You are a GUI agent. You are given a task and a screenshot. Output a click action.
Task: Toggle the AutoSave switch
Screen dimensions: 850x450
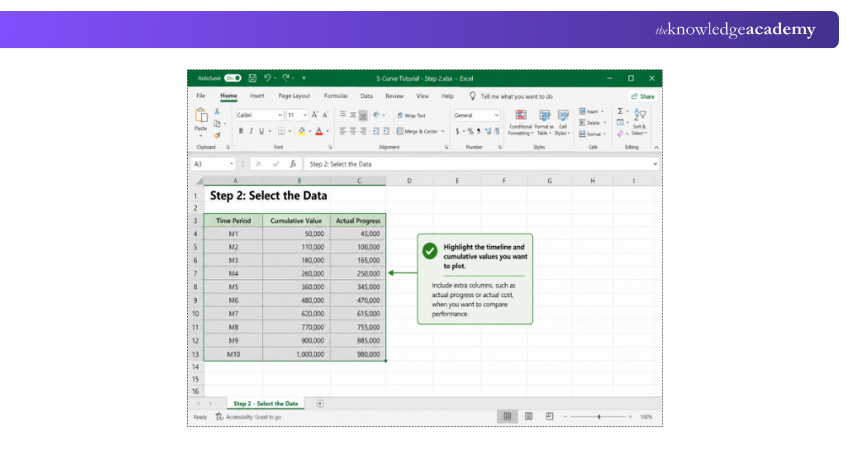point(233,78)
